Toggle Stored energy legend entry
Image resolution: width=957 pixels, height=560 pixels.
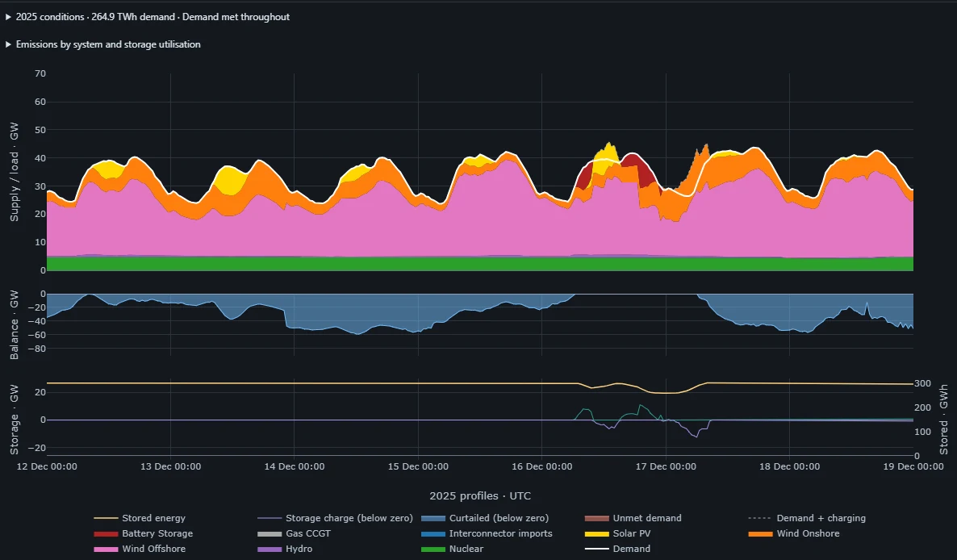[x=139, y=518]
